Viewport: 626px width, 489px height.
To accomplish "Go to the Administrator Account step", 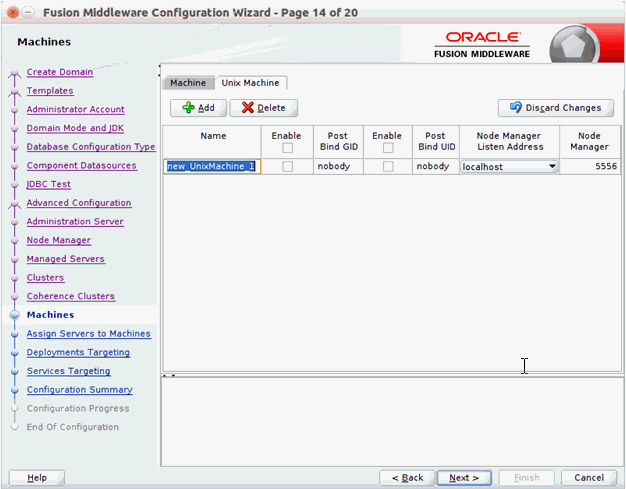I will point(75,109).
